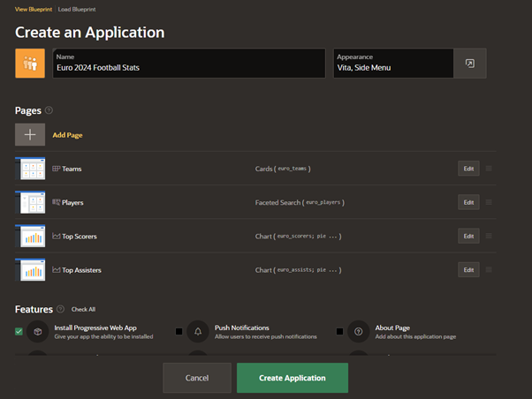Open the Appearance settings popup icon
Image resolution: width=532 pixels, height=399 pixels.
pyautogui.click(x=470, y=64)
